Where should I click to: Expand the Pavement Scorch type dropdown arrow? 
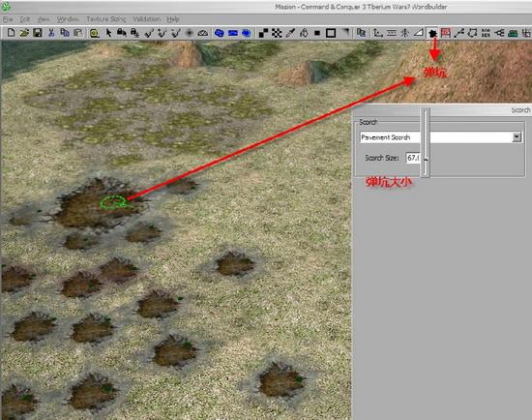517,137
